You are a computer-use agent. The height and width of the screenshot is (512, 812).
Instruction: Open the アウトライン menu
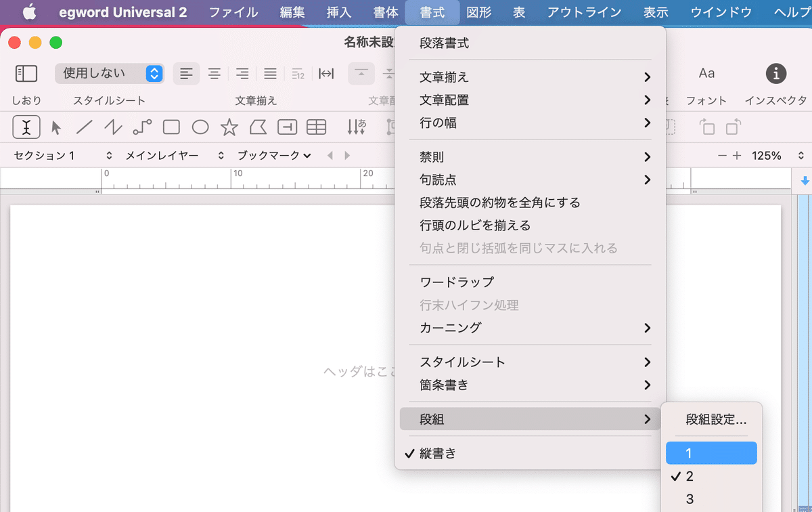click(x=584, y=12)
